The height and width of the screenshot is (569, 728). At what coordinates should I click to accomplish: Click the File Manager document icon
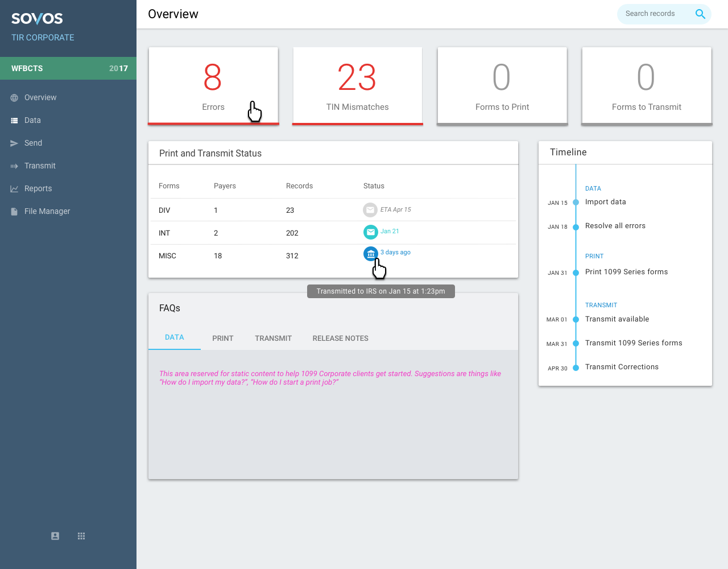pos(14,212)
